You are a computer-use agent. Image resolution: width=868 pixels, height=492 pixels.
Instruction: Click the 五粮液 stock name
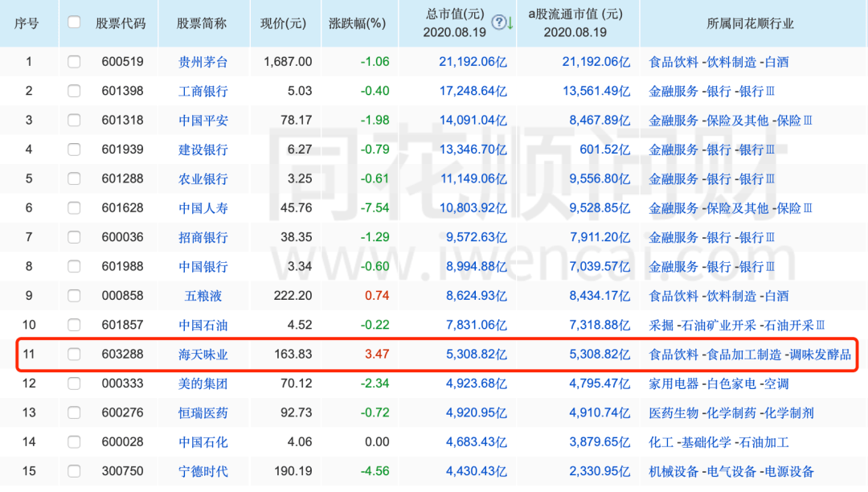203,296
